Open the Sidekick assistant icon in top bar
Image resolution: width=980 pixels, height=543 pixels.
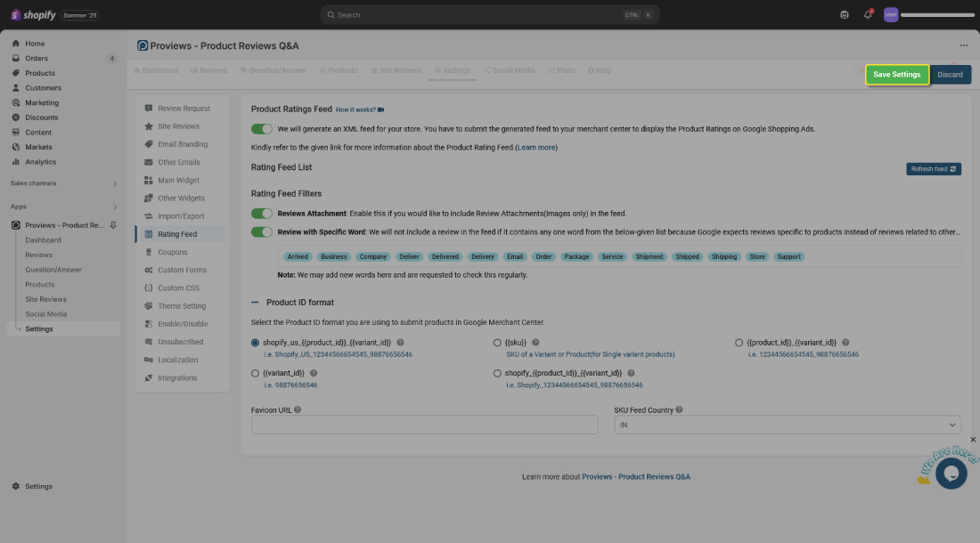pos(845,15)
